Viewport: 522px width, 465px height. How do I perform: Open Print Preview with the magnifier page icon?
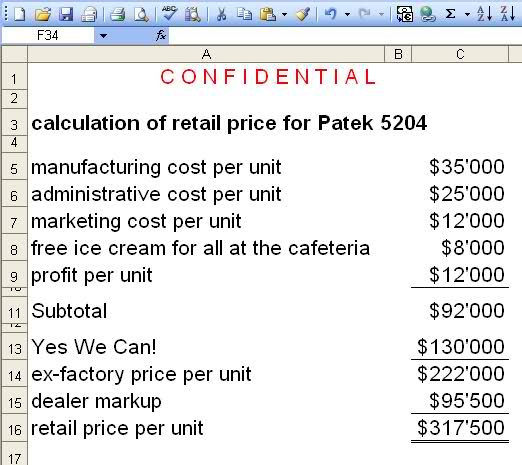[x=141, y=14]
